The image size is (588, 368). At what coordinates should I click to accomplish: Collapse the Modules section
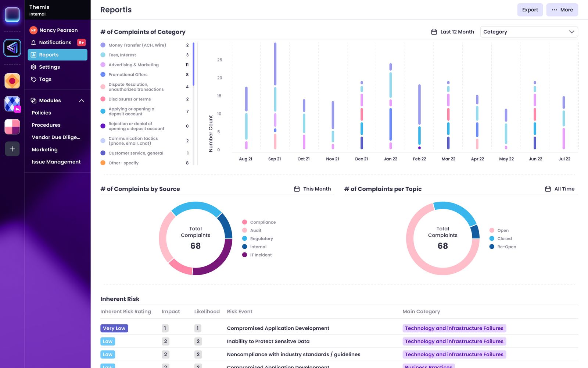coord(82,100)
